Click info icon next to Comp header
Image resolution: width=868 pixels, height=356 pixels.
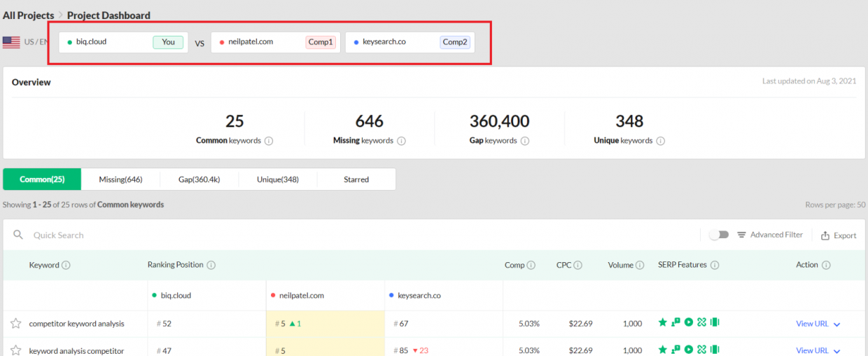[531, 266]
